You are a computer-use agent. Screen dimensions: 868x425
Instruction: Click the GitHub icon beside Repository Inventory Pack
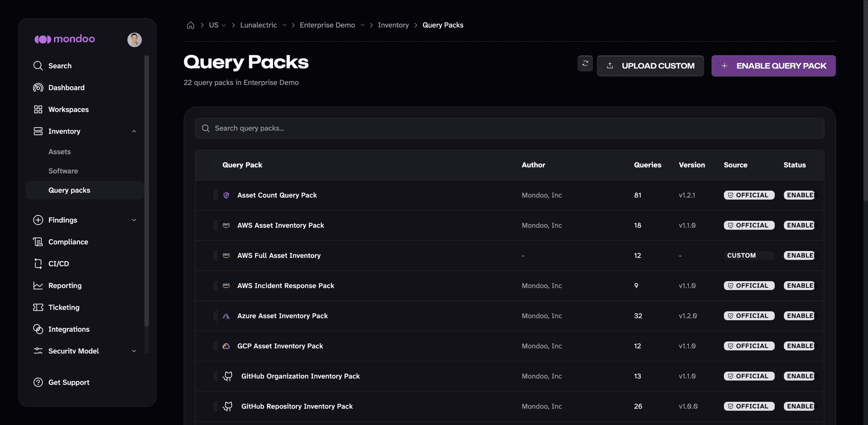point(228,406)
